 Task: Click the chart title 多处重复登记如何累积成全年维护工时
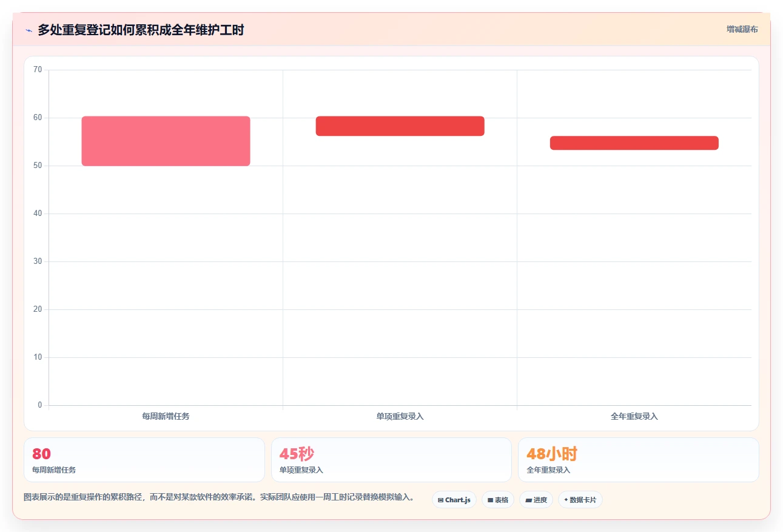(141, 30)
